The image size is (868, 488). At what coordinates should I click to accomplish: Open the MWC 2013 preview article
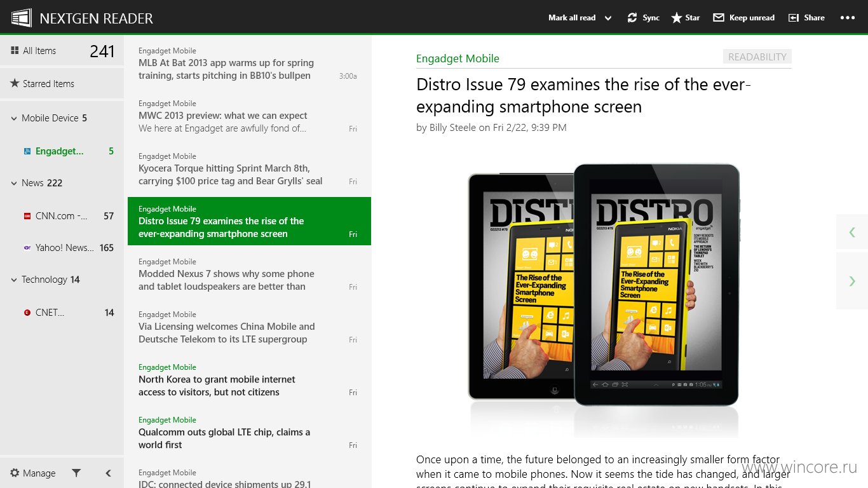(x=248, y=116)
